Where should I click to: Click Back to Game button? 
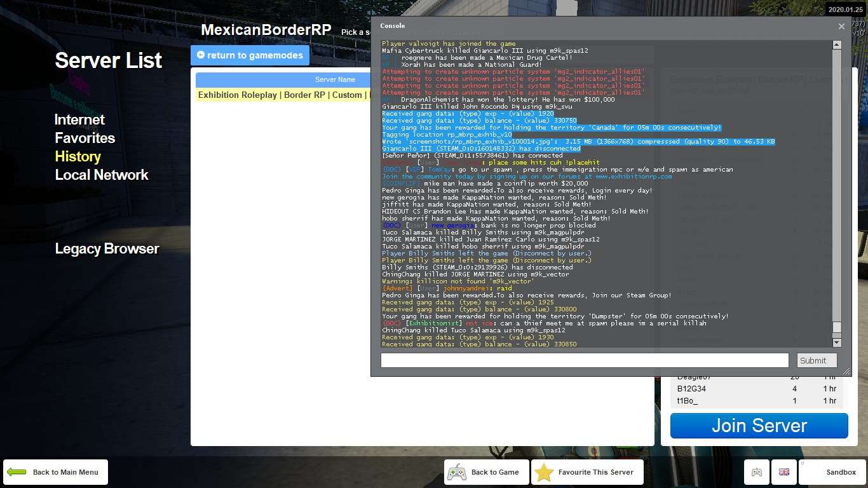(x=486, y=472)
